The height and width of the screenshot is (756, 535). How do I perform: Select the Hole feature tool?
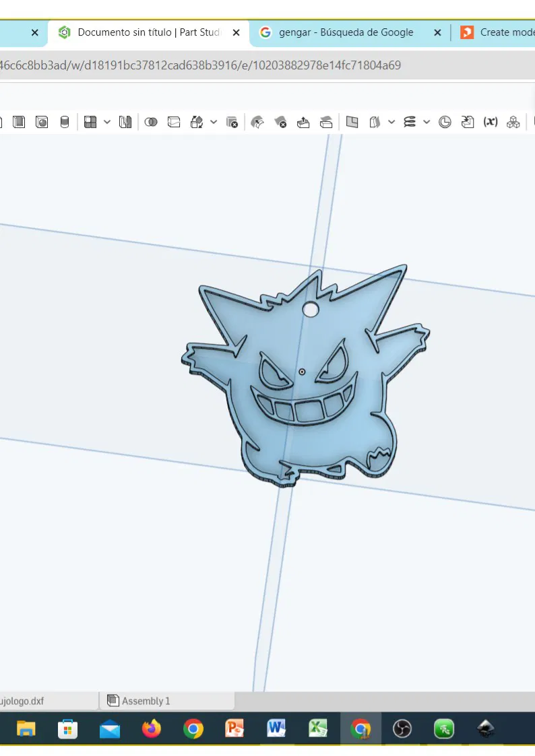click(x=42, y=122)
